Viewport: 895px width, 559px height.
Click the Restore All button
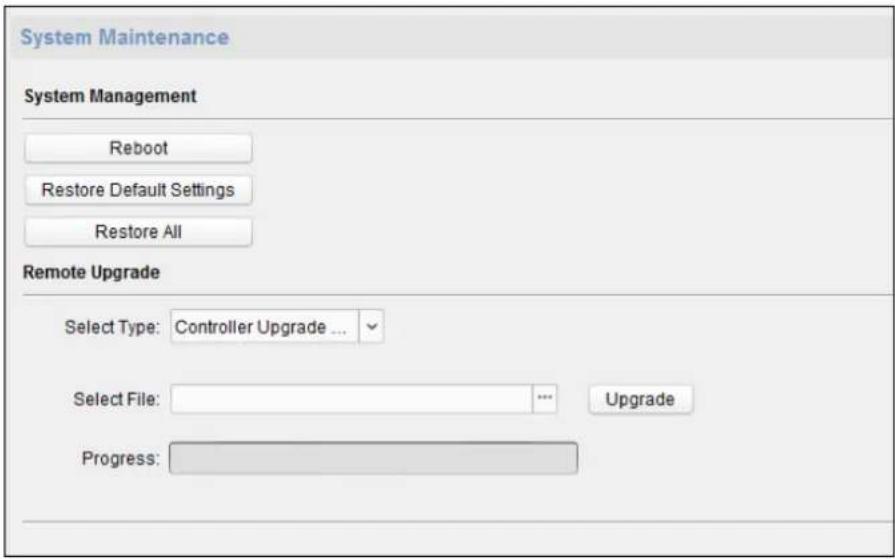click(x=138, y=232)
